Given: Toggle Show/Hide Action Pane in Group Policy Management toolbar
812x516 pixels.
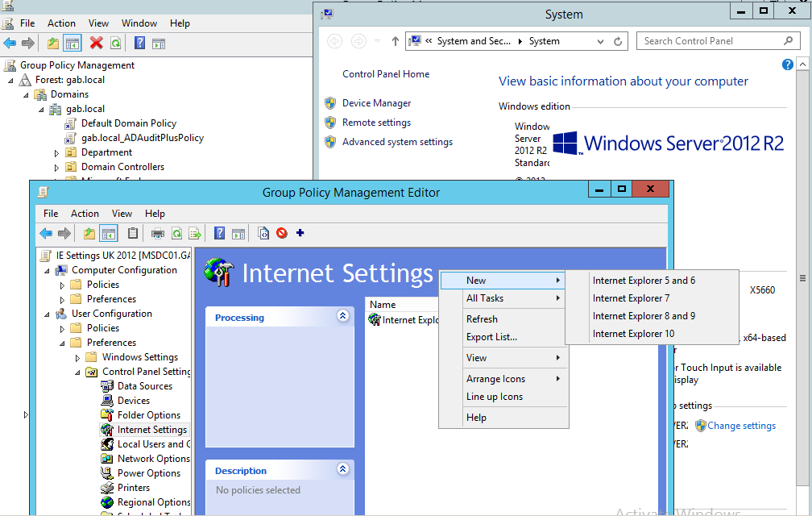Looking at the screenshot, I should tap(159, 44).
